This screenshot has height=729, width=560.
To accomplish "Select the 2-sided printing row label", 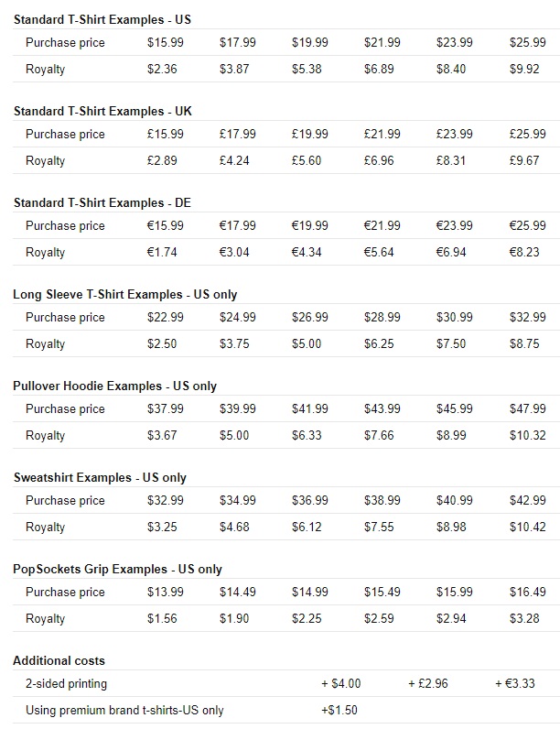I will (x=66, y=683).
